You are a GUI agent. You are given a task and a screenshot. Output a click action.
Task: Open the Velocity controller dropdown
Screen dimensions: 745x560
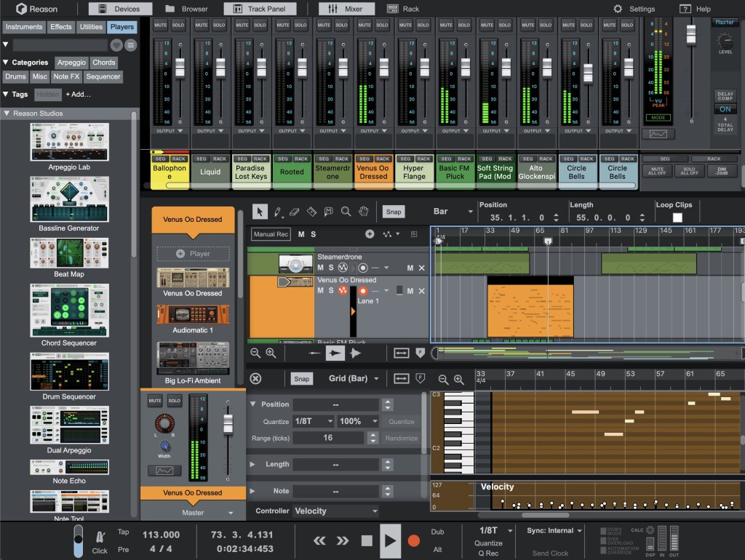(336, 511)
